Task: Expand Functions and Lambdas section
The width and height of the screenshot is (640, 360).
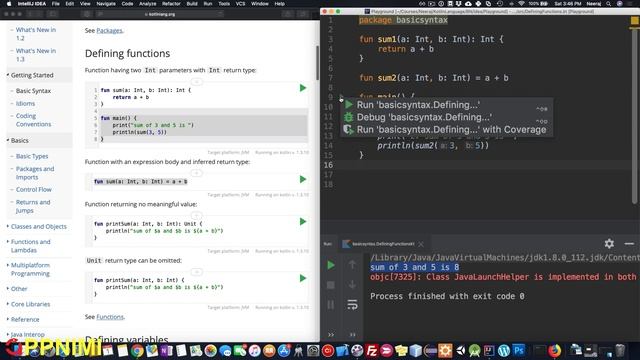Action: 8,242
